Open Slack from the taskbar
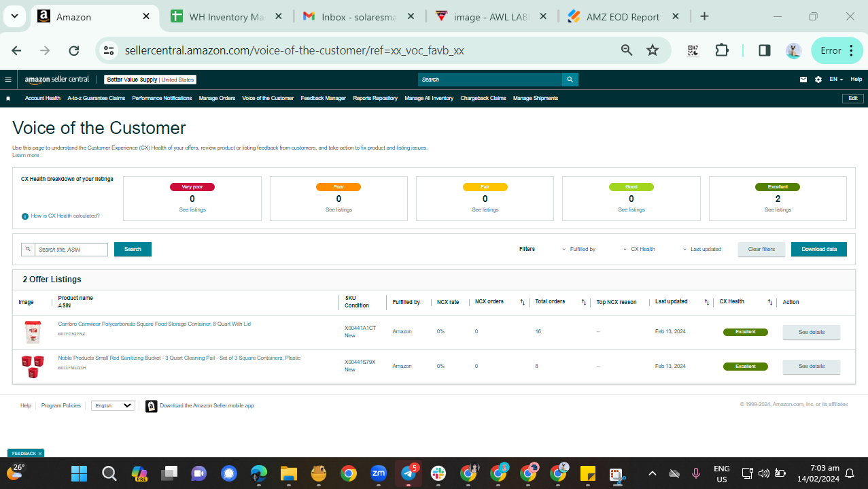 pyautogui.click(x=439, y=473)
